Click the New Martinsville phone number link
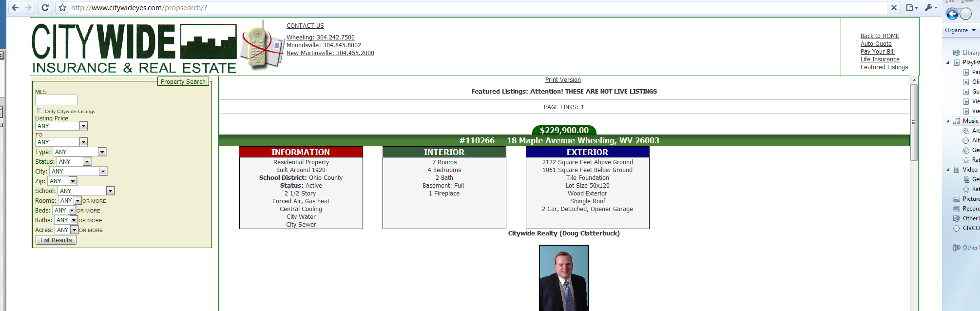The image size is (980, 311). coord(330,53)
